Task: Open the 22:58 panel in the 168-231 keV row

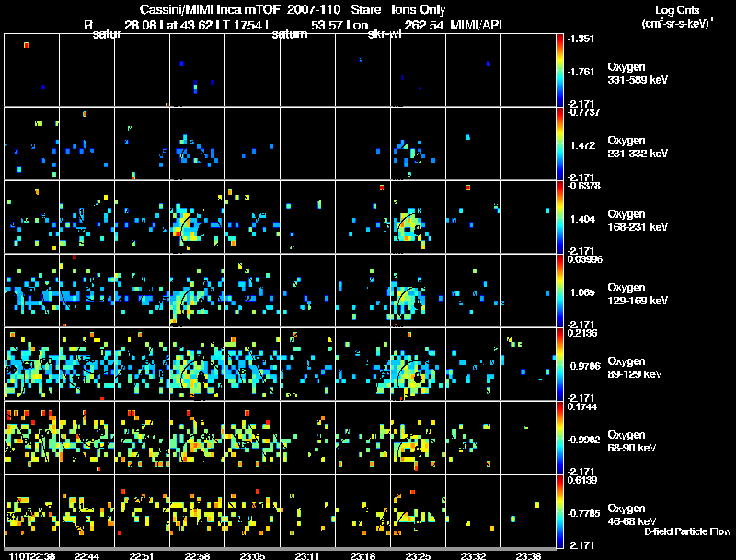Action: pyautogui.click(x=197, y=217)
